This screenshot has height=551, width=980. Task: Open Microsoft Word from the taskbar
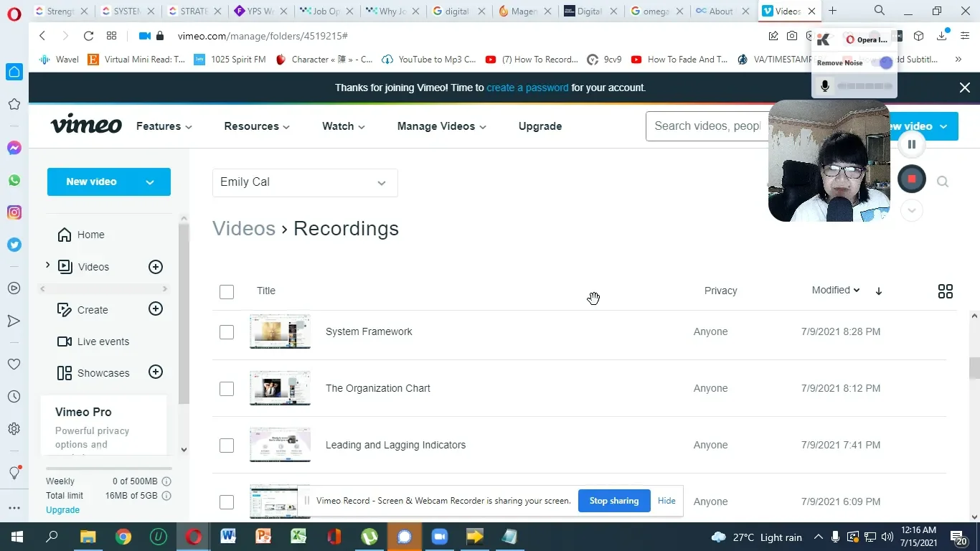[228, 537]
